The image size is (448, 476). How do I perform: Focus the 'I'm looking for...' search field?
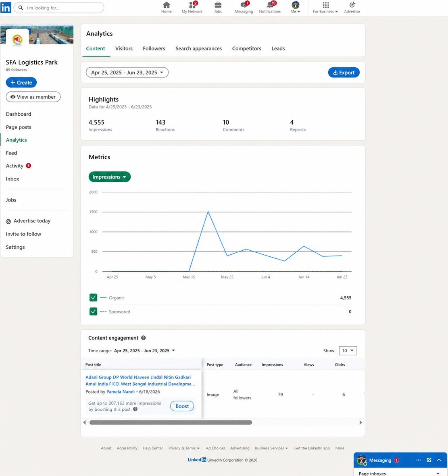click(x=58, y=8)
